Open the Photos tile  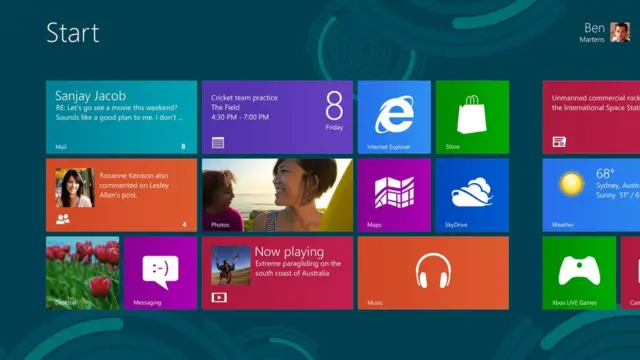click(x=277, y=195)
